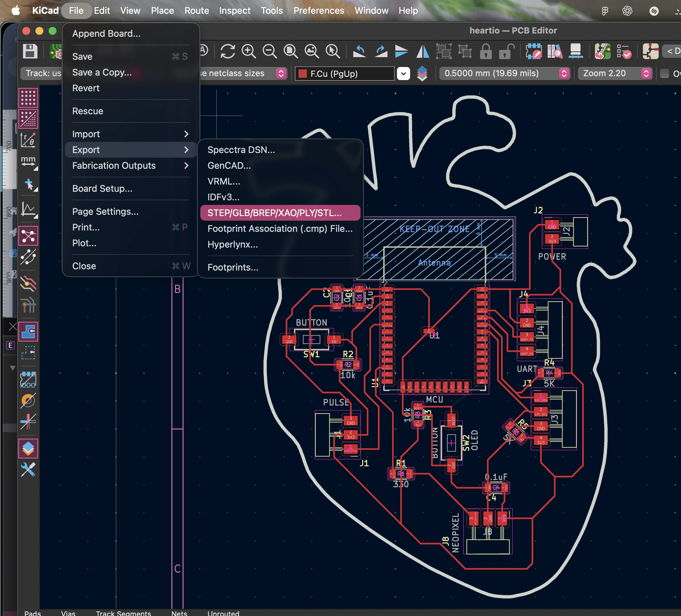Viewport: 681px width, 616px height.
Task: Open the cursor shape selector button
Action: pos(28,185)
